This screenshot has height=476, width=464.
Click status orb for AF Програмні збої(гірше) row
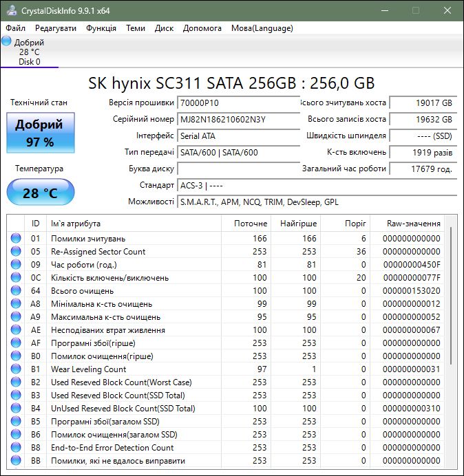(16, 343)
